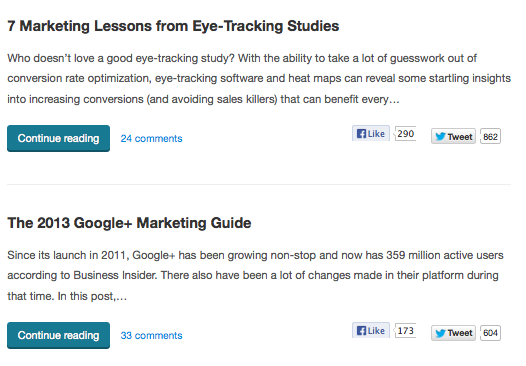The image size is (526, 366).
Task: Open the 173 Facebook like count bubble
Action: point(405,331)
